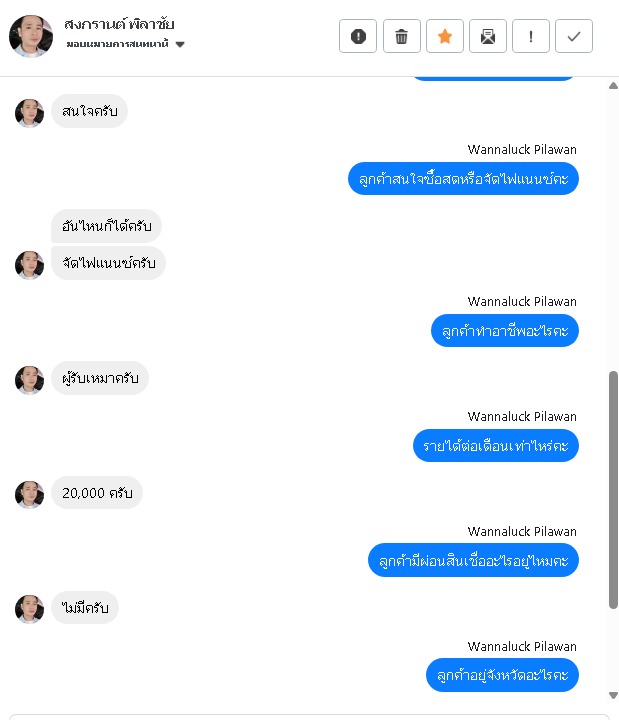Click the spam report octagon icon
The width and height of the screenshot is (619, 720).
pyautogui.click(x=358, y=36)
